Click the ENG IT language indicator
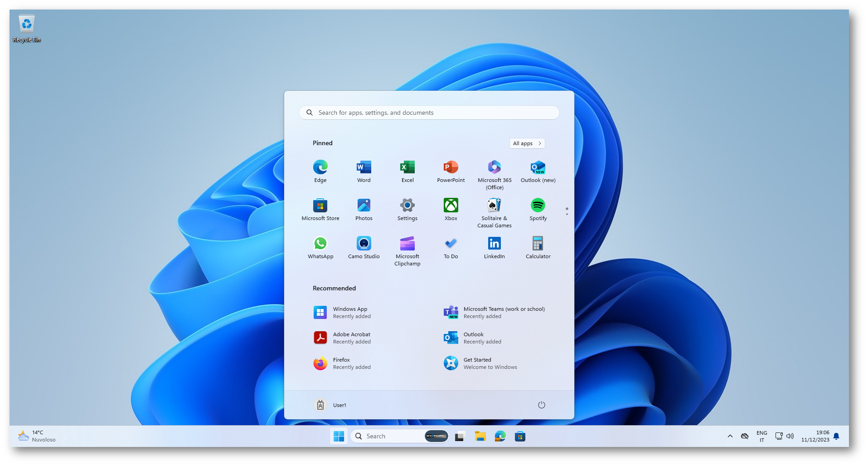Viewport: 868px width, 466px height. [x=762, y=437]
